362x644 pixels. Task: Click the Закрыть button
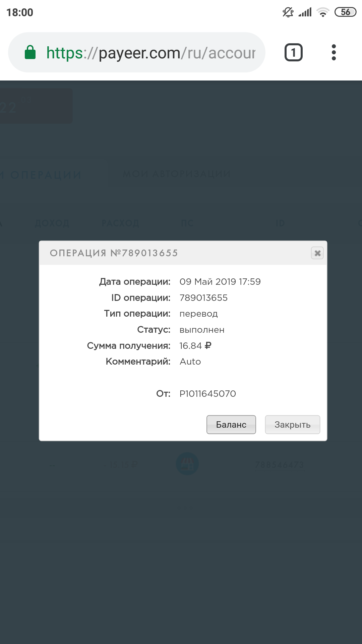pyautogui.click(x=293, y=425)
